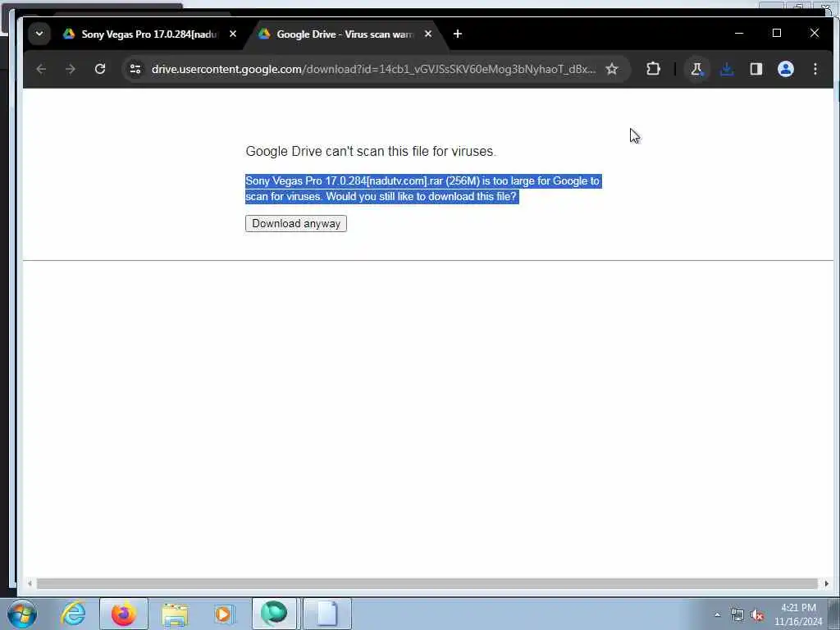
Task: Minimize the Chrome window
Action: (739, 33)
